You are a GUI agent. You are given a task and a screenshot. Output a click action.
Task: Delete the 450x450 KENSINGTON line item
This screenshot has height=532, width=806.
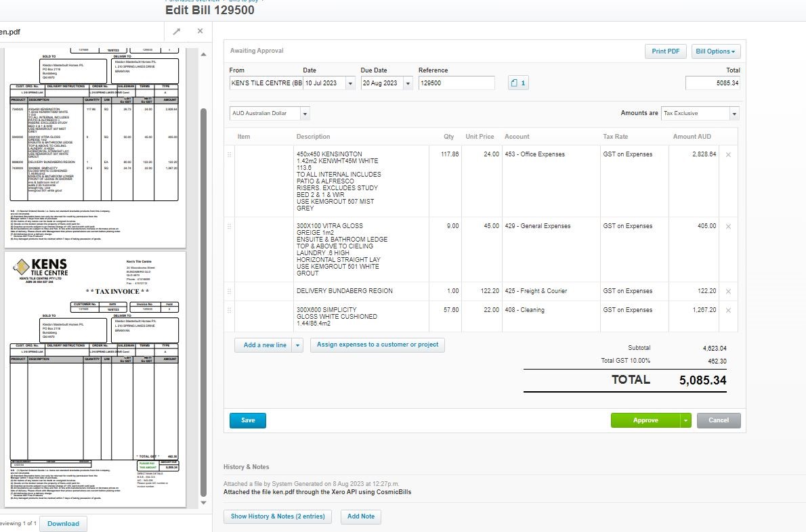coord(728,154)
